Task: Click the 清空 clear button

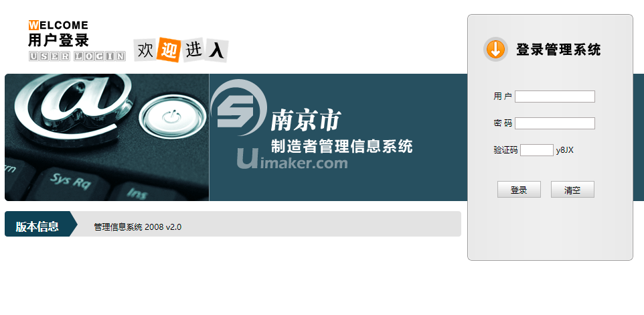Action: point(572,190)
